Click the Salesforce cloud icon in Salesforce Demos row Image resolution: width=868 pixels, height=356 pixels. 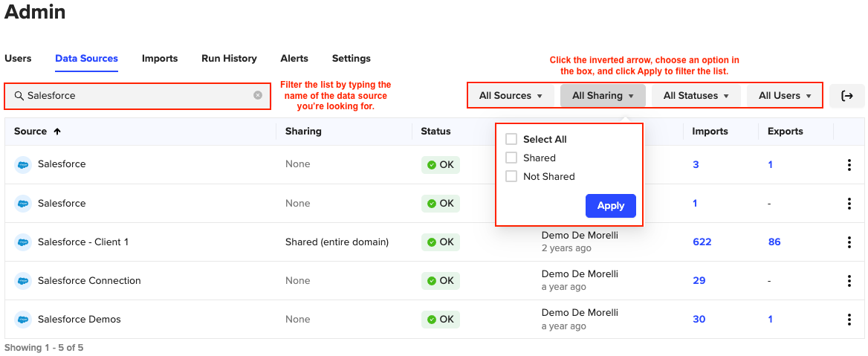tap(23, 320)
